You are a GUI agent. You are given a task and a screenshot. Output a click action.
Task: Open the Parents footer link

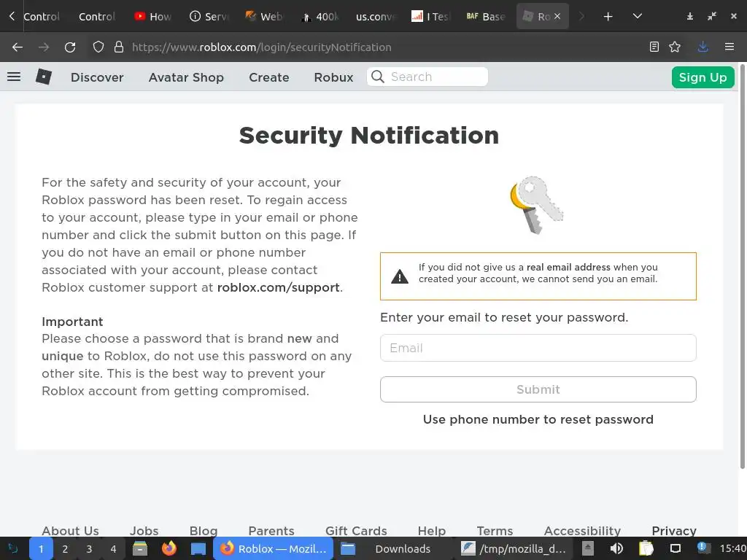[271, 531]
